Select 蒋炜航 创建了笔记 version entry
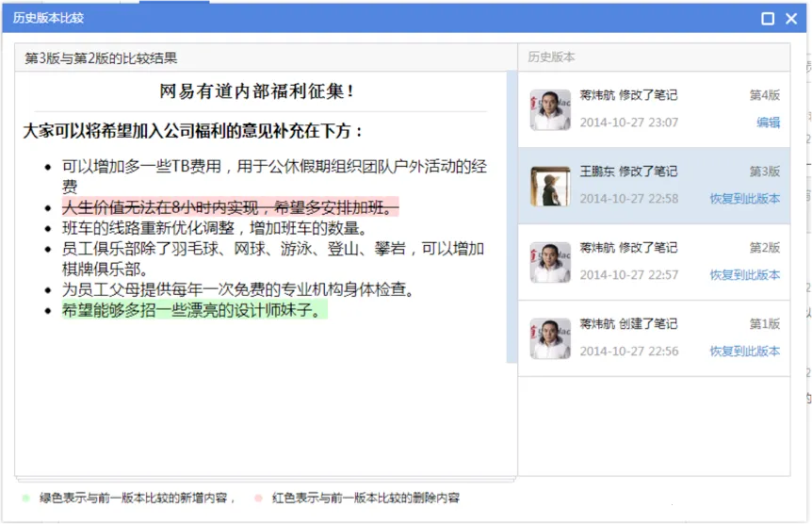 point(654,338)
